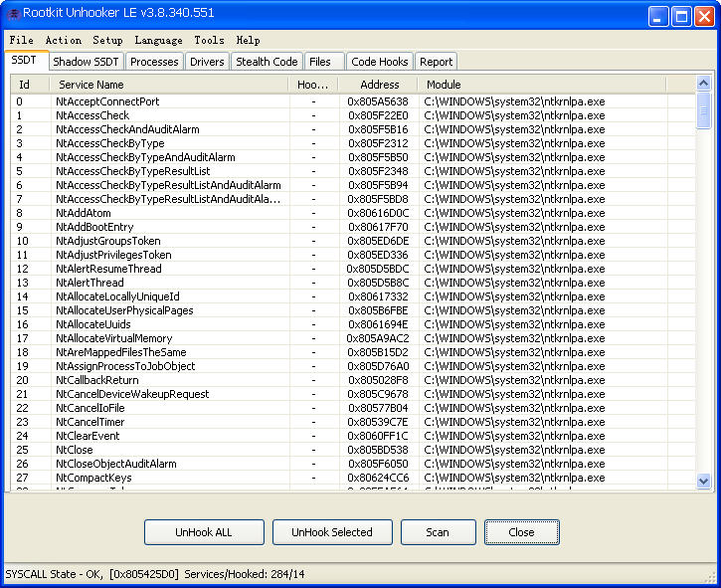The image size is (721, 588).
Task: Open the Help menu
Action: coord(248,41)
